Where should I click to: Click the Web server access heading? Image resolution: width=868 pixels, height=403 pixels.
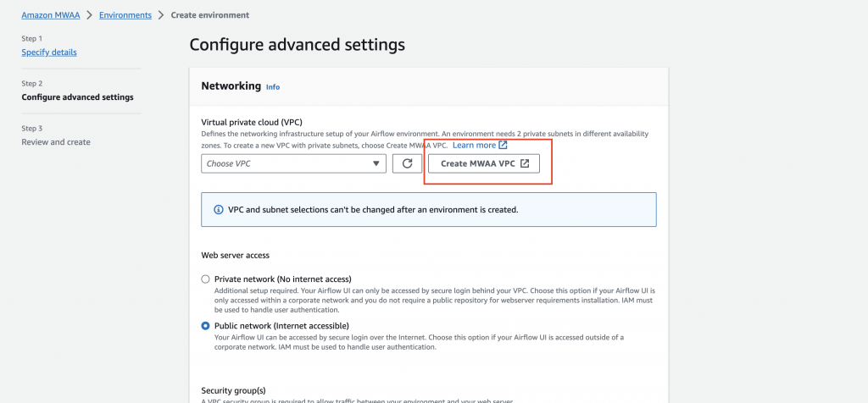point(236,256)
